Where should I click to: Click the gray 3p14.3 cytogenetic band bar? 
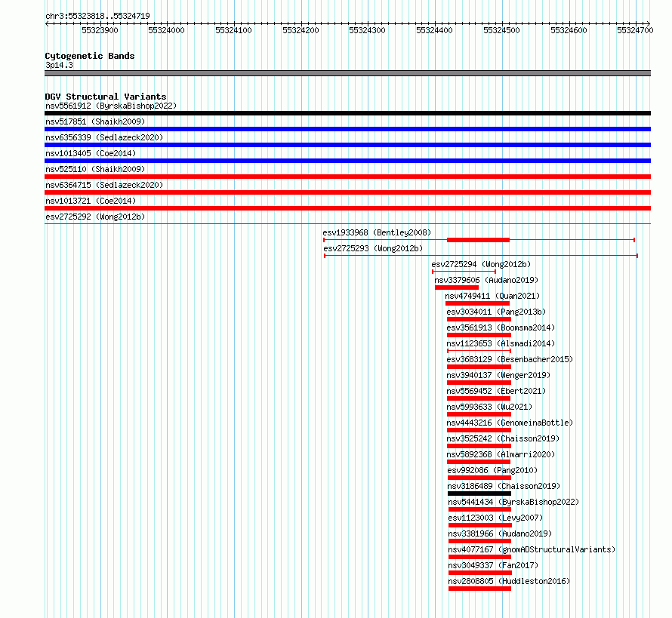pos(347,73)
